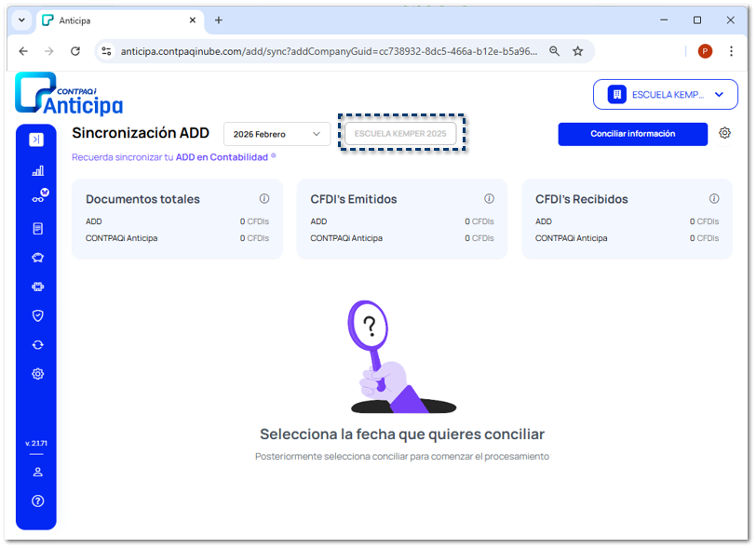The width and height of the screenshot is (756, 548).
Task: Click CONTPAQi Anticipa row in CFDI's Recibidos
Action: pos(627,238)
